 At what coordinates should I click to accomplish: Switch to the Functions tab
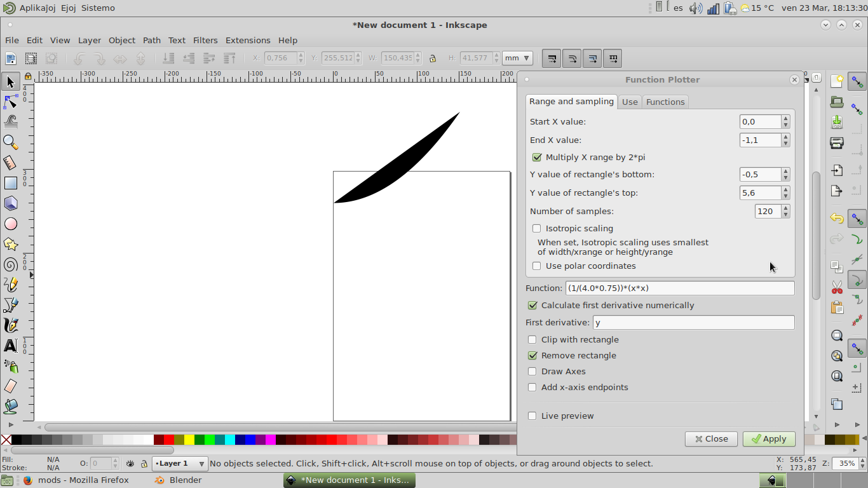click(x=665, y=102)
